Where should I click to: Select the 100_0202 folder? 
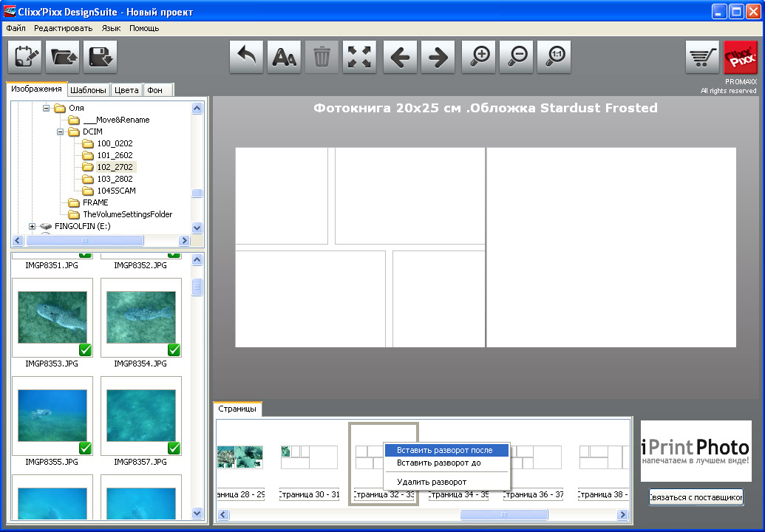click(x=115, y=143)
